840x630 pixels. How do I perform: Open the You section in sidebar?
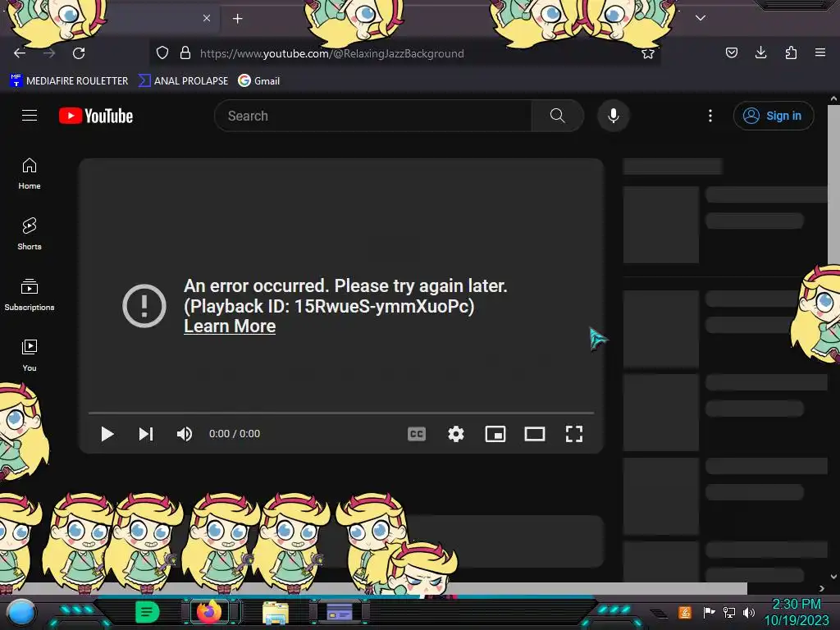point(30,355)
